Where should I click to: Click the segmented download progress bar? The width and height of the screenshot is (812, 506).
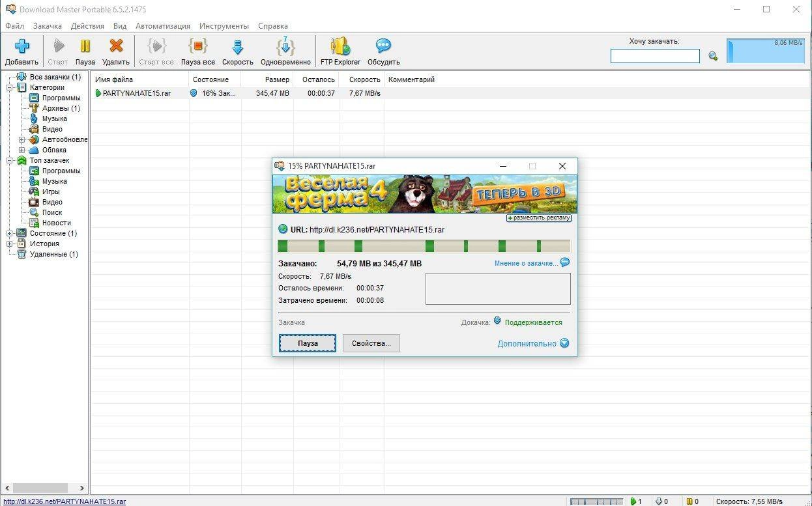pos(424,246)
